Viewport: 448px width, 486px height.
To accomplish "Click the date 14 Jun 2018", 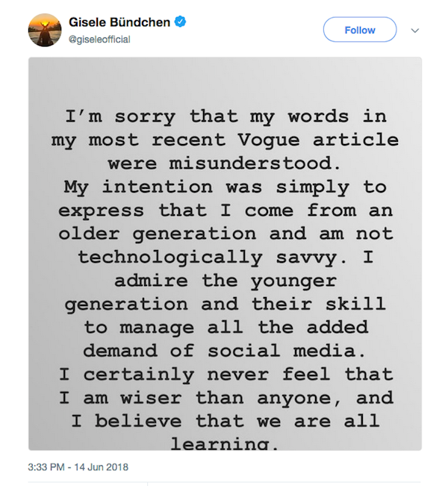I will [x=101, y=467].
